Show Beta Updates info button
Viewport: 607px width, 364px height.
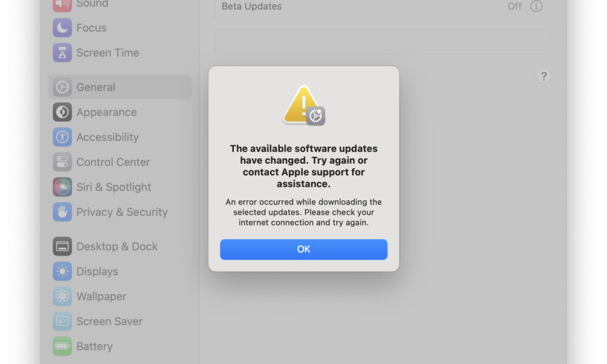tap(536, 6)
